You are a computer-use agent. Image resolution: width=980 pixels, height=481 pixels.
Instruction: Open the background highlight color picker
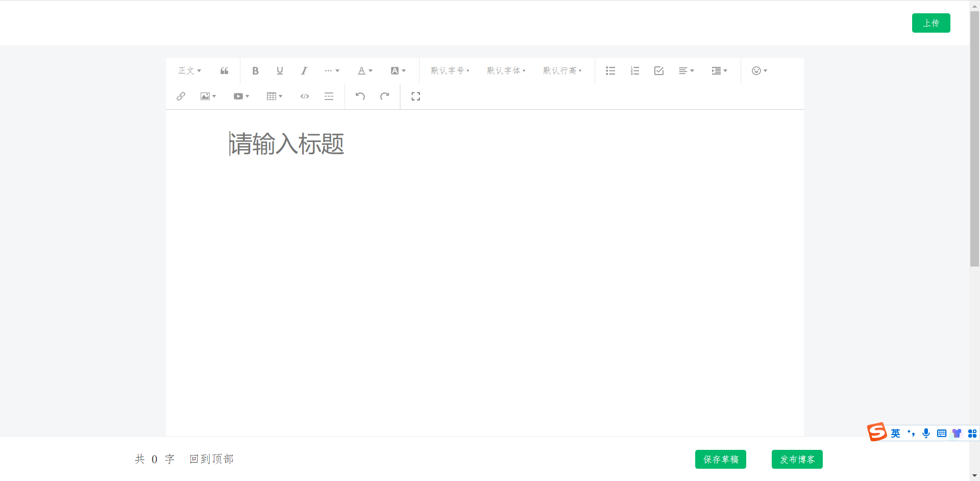(398, 70)
